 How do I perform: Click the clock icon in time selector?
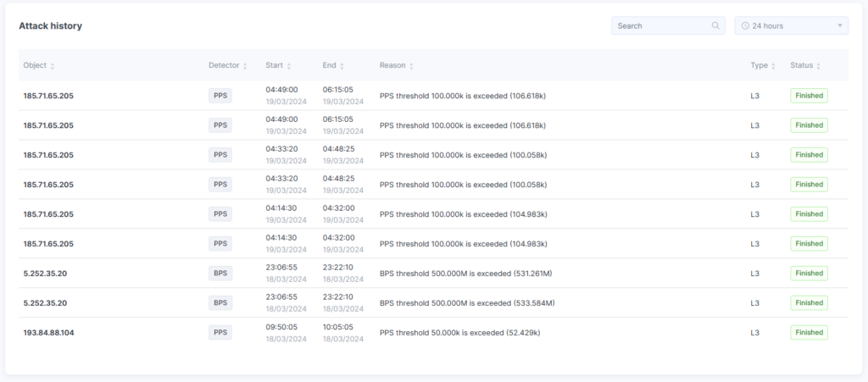pyautogui.click(x=745, y=25)
